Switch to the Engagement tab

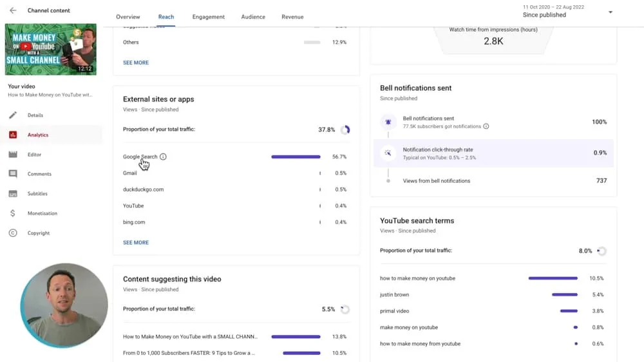tap(209, 17)
